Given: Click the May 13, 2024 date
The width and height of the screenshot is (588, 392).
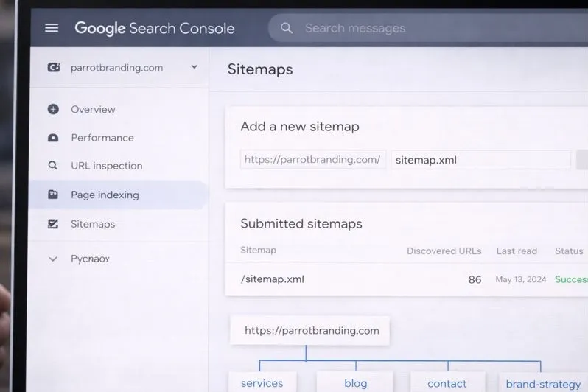Looking at the screenshot, I should 521,279.
